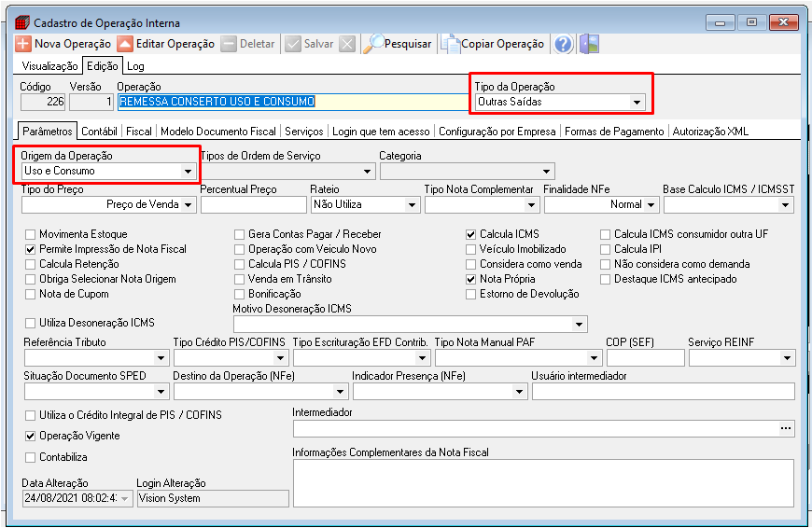The width and height of the screenshot is (812, 528).
Task: Uncheck Nota Própria checkbox
Action: click(470, 280)
